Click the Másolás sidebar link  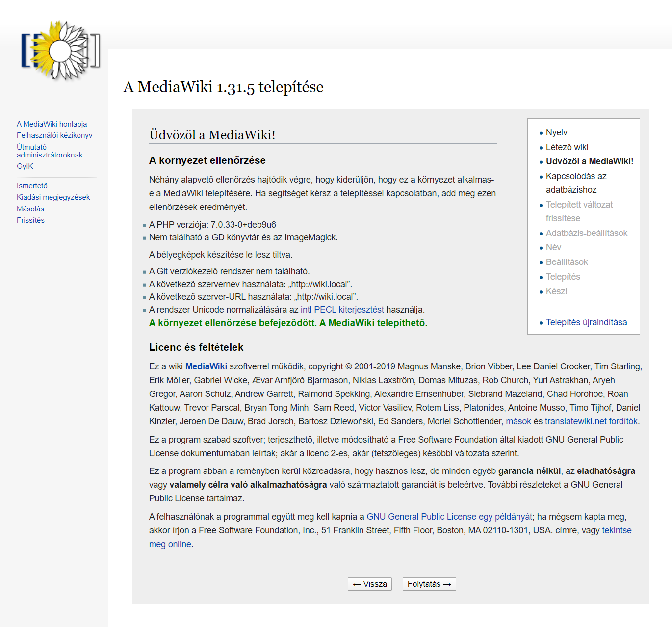(x=30, y=209)
